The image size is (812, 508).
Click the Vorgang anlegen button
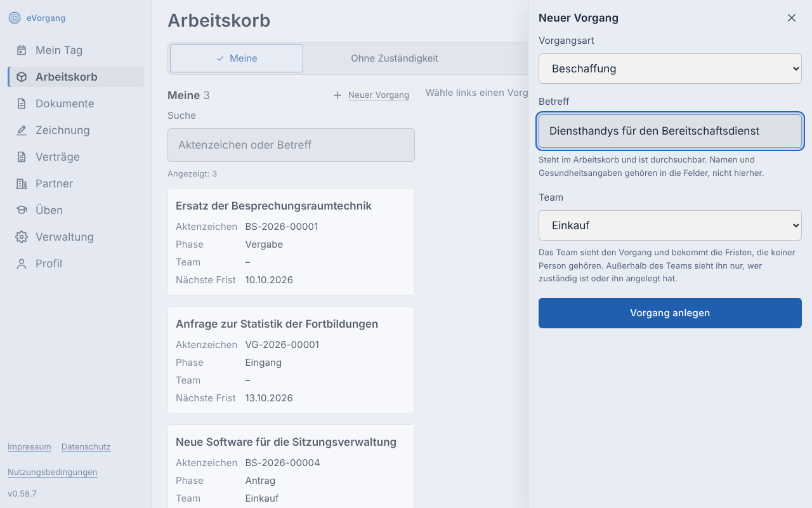670,313
